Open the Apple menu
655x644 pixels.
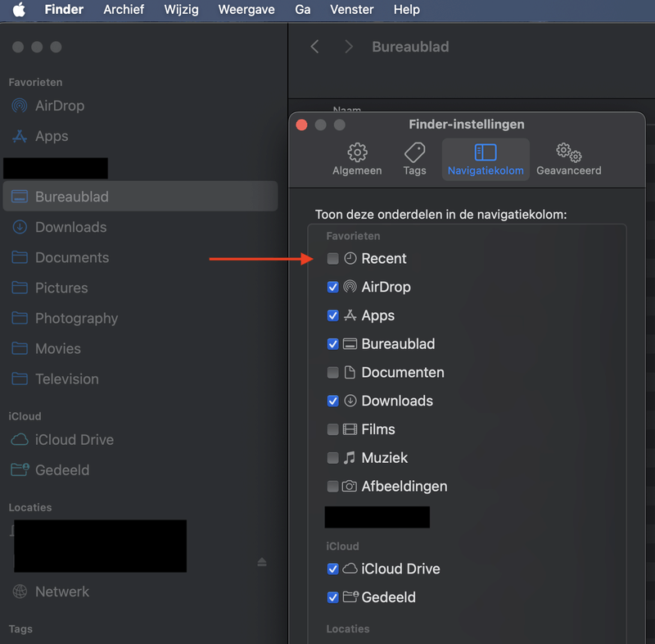click(x=19, y=10)
